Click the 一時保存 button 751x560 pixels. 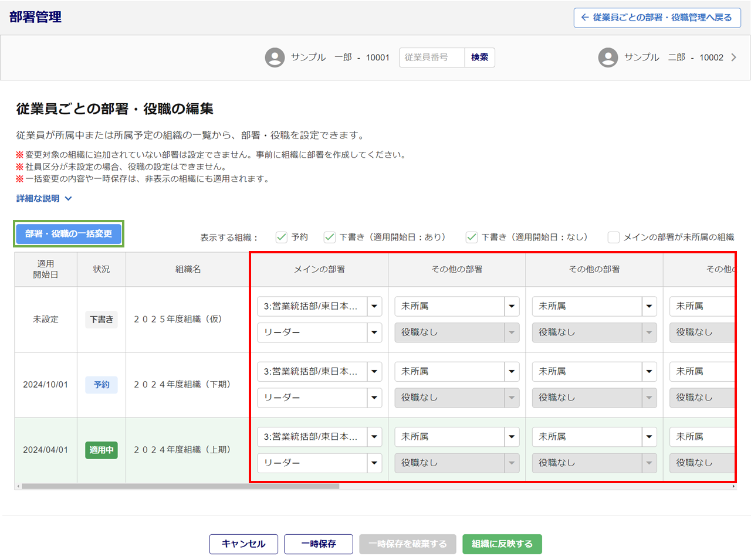(319, 544)
